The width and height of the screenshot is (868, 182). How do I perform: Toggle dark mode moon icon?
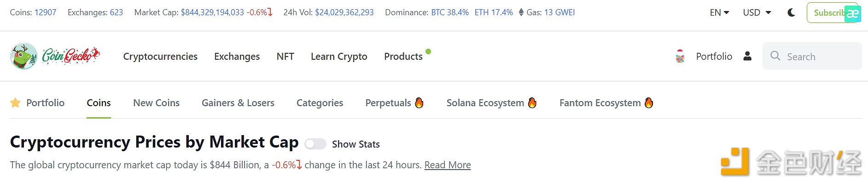(792, 12)
